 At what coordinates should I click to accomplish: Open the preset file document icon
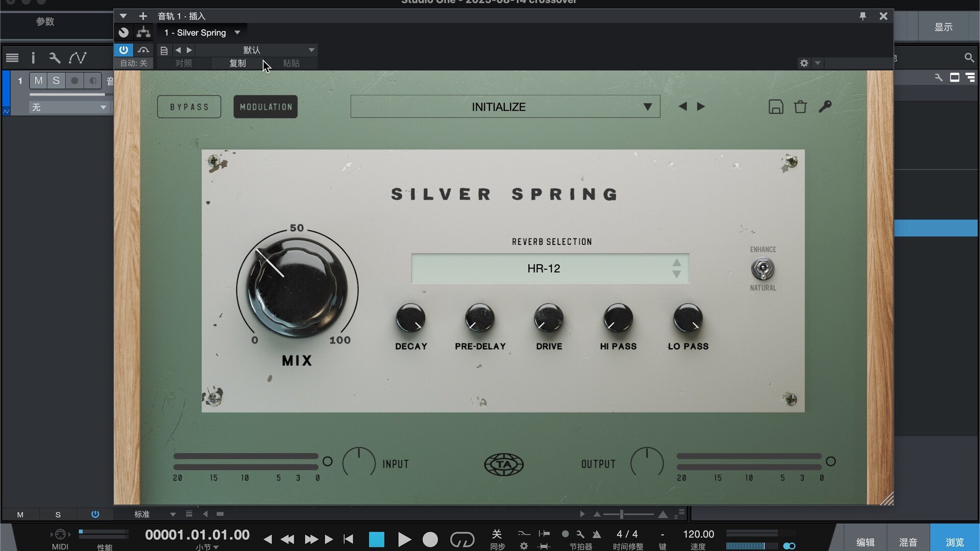click(x=164, y=51)
